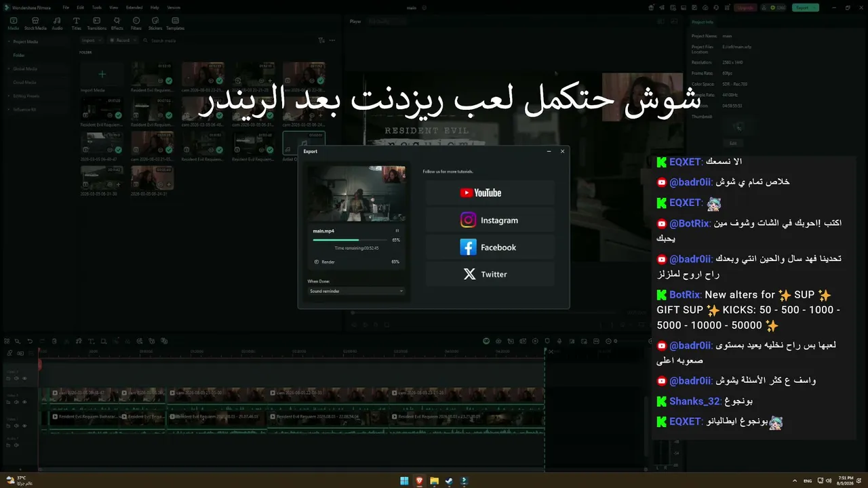Collapse the Project Media tree section
The image size is (868, 488).
(8, 41)
